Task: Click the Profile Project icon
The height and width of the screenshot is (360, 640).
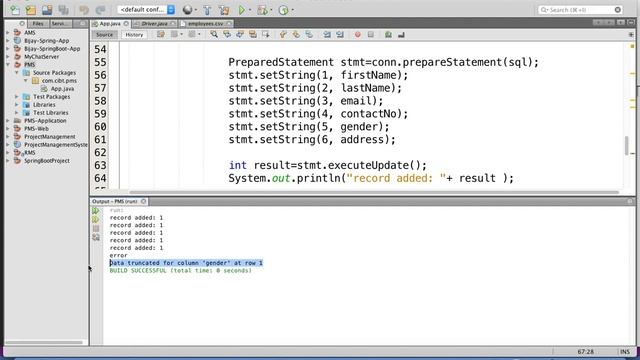Action: coord(283,10)
